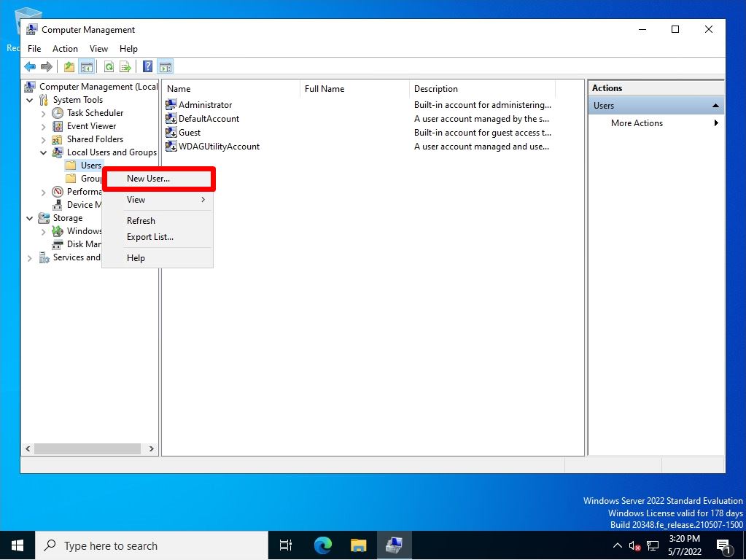Click in the taskbar search box
746x560 pixels.
152,545
